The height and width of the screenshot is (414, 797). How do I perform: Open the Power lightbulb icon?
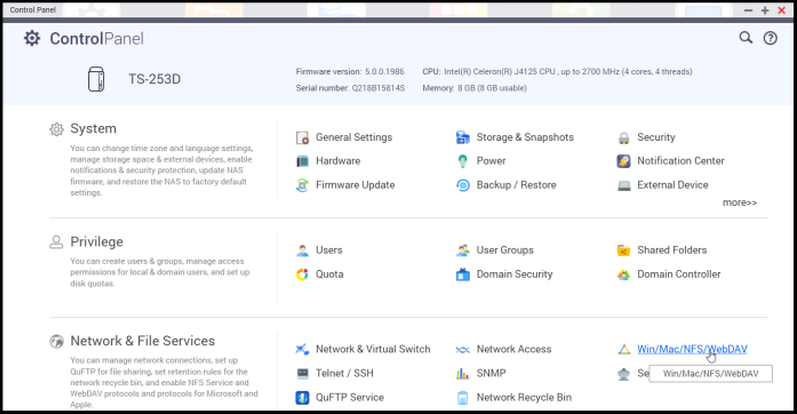click(x=463, y=161)
